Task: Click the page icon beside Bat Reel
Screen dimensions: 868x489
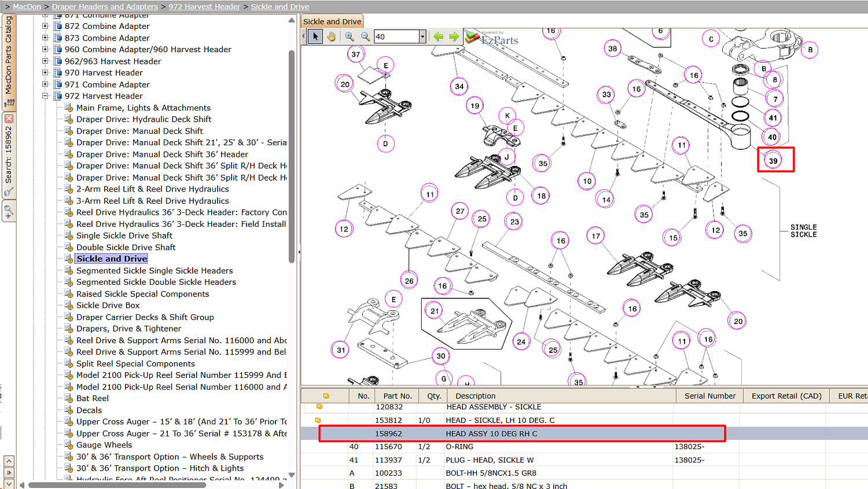Action: 69,398
